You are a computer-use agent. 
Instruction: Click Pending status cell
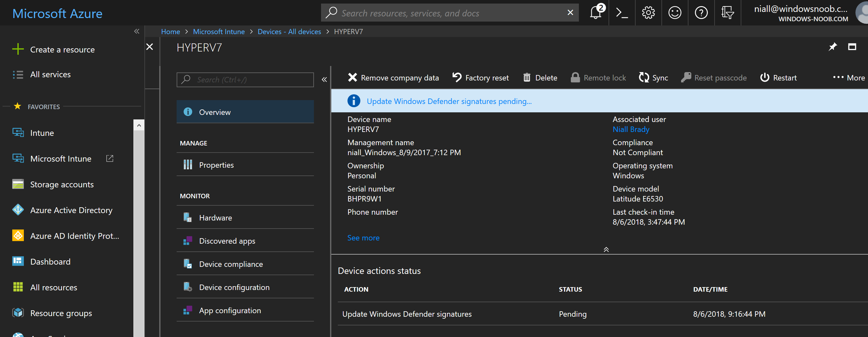(572, 314)
